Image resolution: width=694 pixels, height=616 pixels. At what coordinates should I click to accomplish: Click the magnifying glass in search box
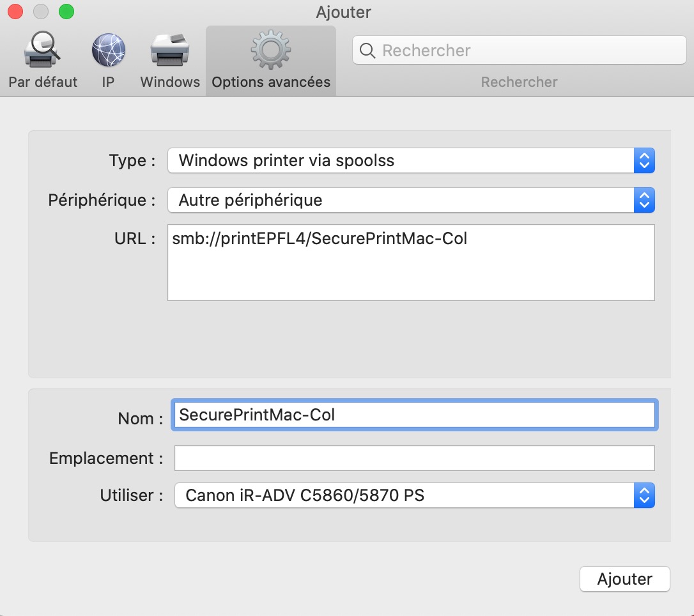pyautogui.click(x=367, y=50)
